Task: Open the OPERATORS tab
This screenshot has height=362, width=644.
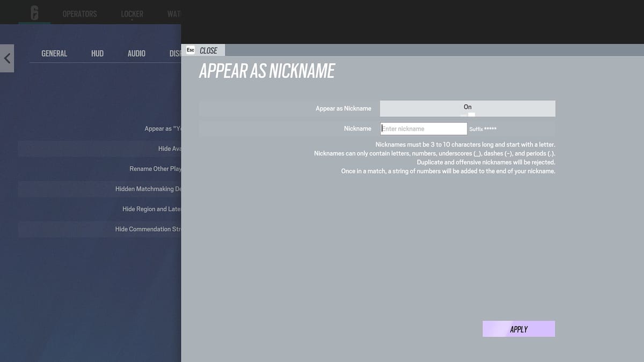Action: (x=79, y=13)
